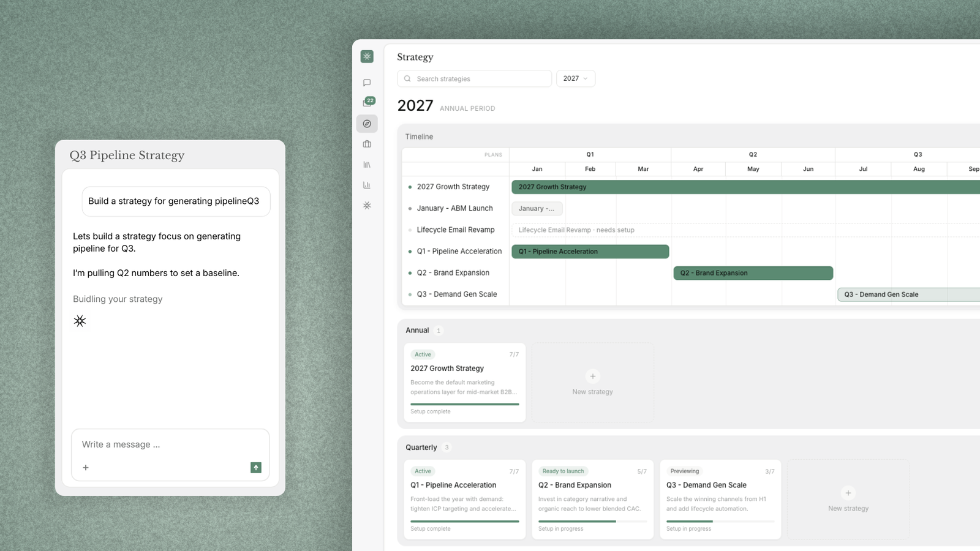This screenshot has height=551, width=980.
Task: Click Ready to launch badge
Action: tap(563, 471)
